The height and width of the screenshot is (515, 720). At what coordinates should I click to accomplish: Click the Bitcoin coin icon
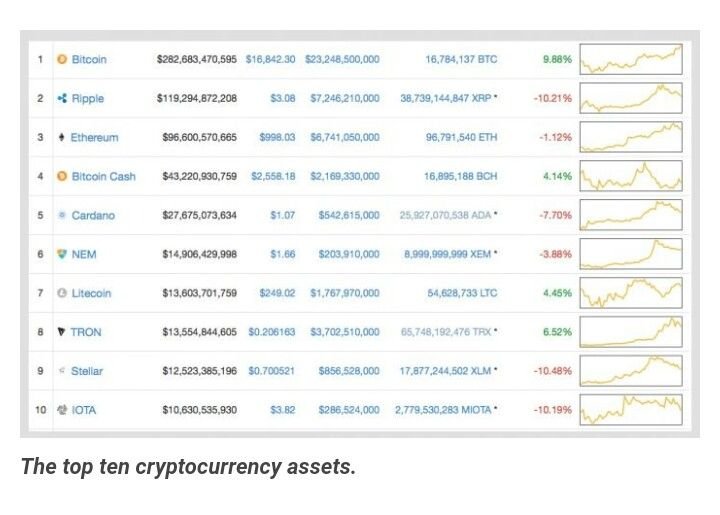(x=62, y=59)
